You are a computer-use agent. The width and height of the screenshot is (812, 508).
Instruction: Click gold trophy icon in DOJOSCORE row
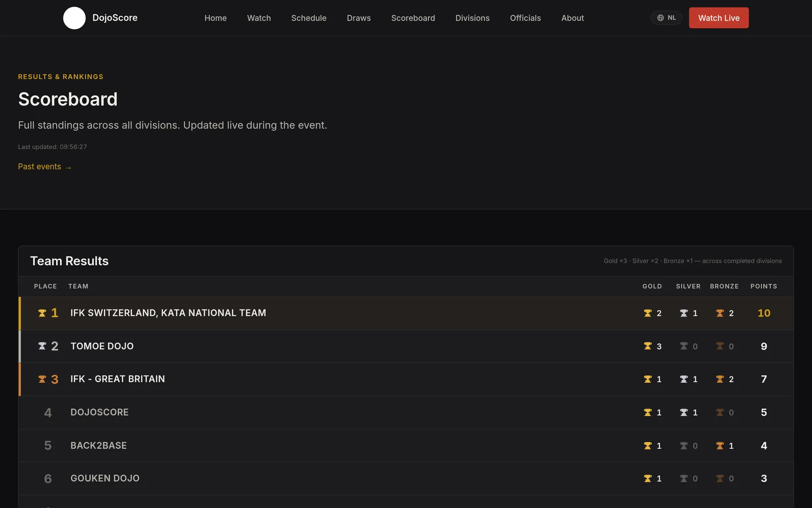click(x=648, y=412)
